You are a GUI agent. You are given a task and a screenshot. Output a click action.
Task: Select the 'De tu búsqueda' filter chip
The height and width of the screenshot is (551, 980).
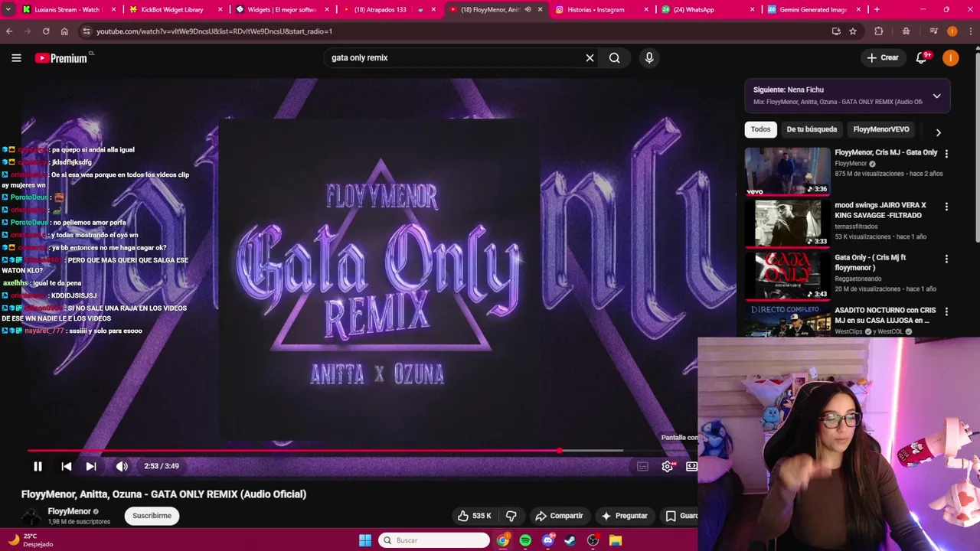click(812, 129)
